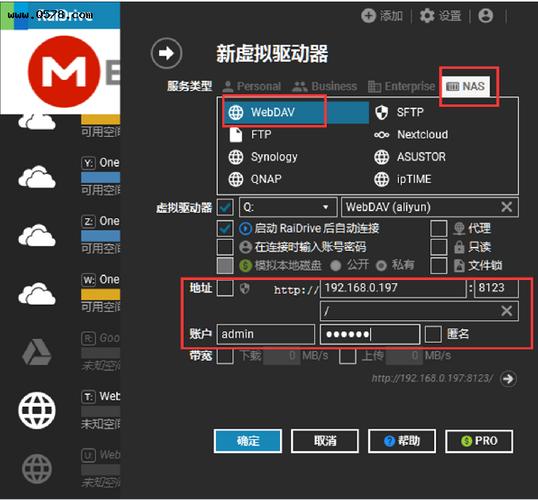This screenshot has width=538, height=500.
Task: Click the 确定 (OK) button
Action: pos(248,441)
